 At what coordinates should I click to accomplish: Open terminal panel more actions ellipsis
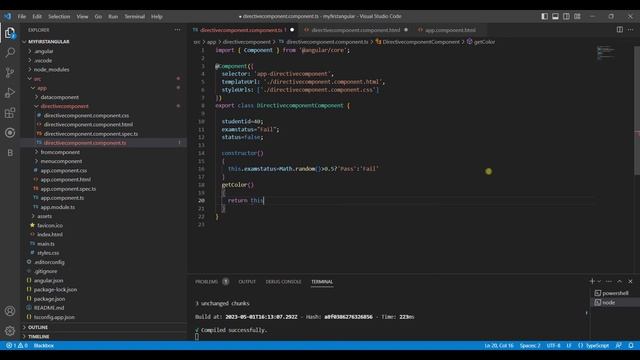(x=609, y=281)
